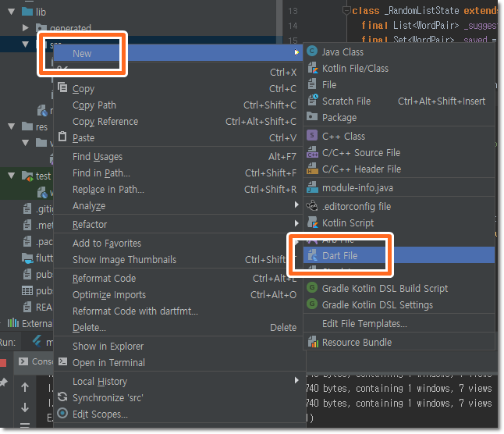This screenshot has width=504, height=434.
Task: Click the module-info.java icon
Action: tap(312, 187)
